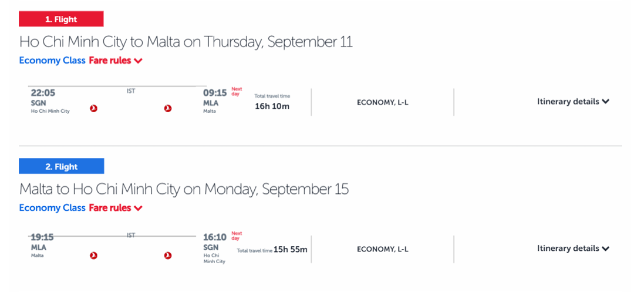Click the first-leg Turkish Airlines logo for the return flight
The height and width of the screenshot is (292, 644).
point(94,255)
